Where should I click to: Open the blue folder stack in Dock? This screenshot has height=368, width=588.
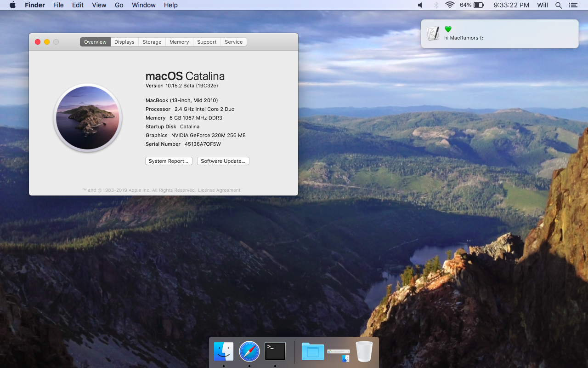coord(313,351)
